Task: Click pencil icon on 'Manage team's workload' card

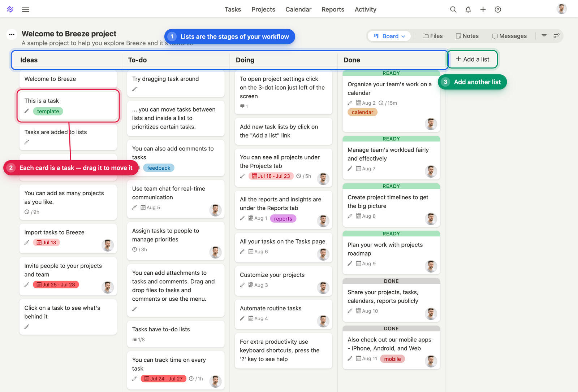Action: [x=350, y=169]
